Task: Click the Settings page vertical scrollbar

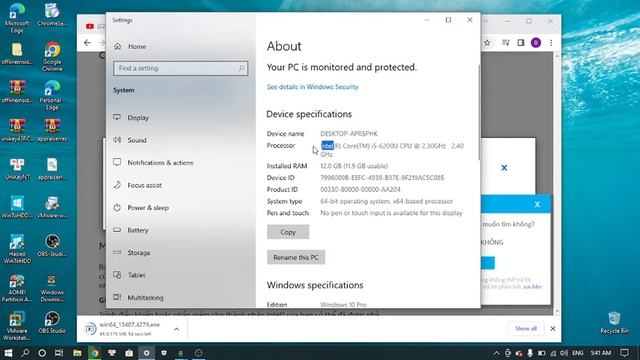Action: [x=479, y=112]
